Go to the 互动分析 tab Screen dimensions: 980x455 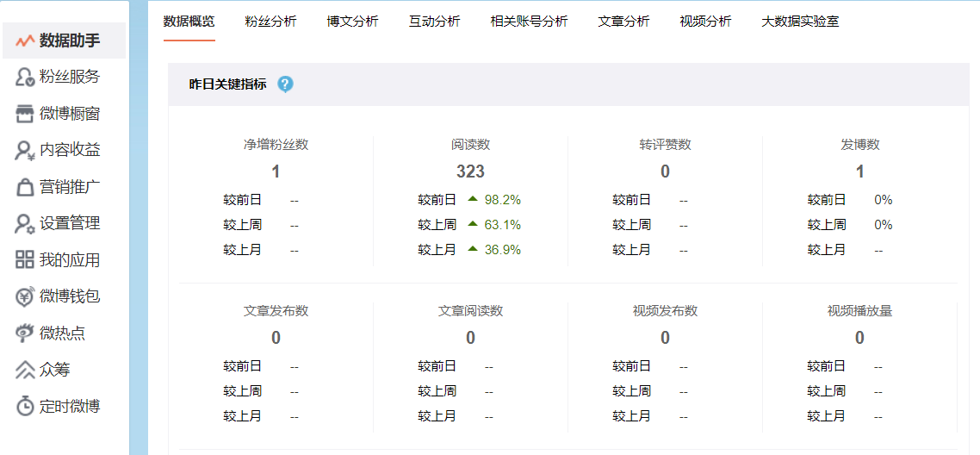[x=434, y=22]
